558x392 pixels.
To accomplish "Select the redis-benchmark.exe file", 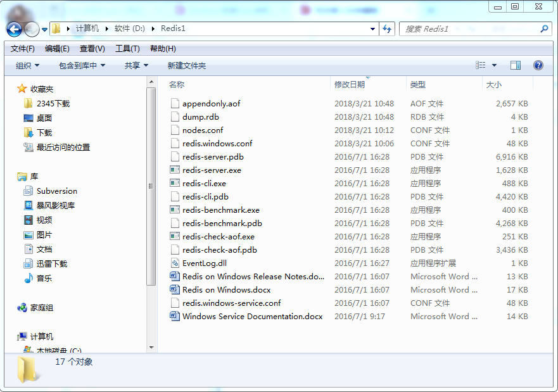I will [x=221, y=210].
